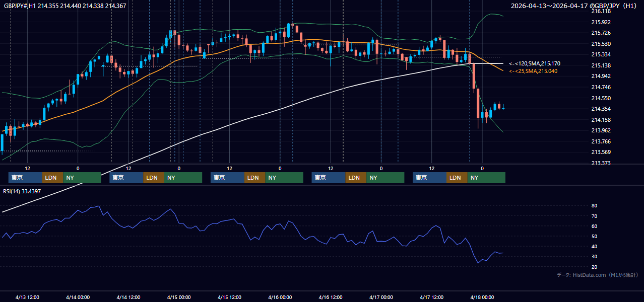Viewport: 644px width, 302px height.
Task: Select the 東京 session block for 4/13
Action: [x=25, y=178]
